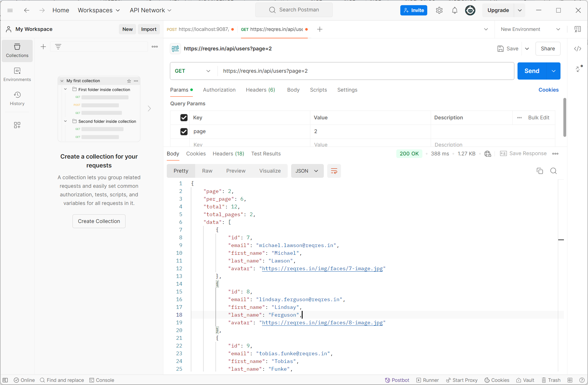The height and width of the screenshot is (385, 588).
Task: Open New Environment selector dropdown
Action: point(530,29)
